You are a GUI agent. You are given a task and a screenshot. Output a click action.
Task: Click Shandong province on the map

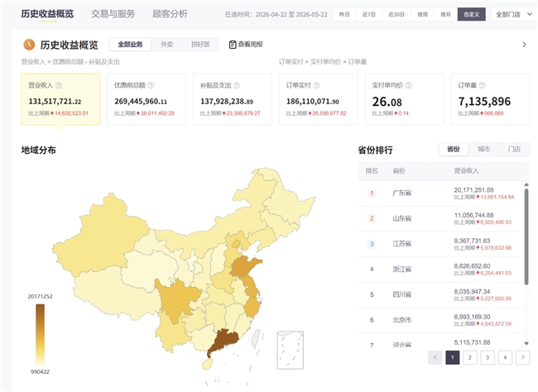click(244, 266)
